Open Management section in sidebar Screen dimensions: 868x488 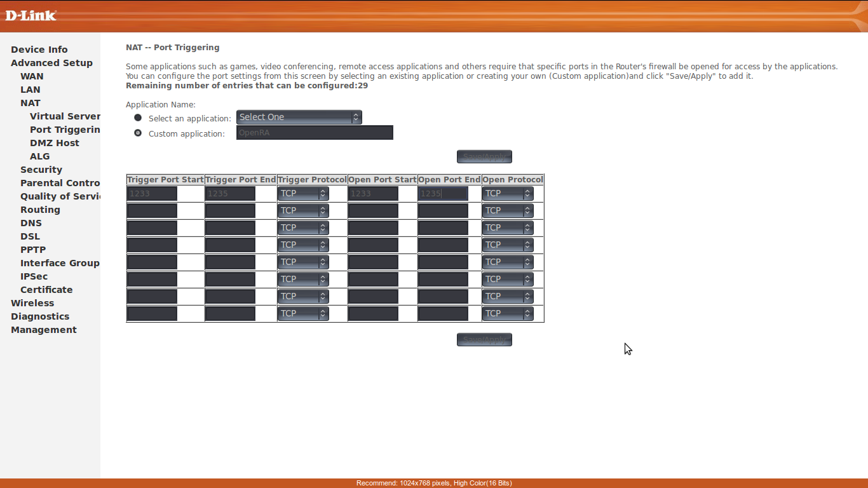(44, 330)
